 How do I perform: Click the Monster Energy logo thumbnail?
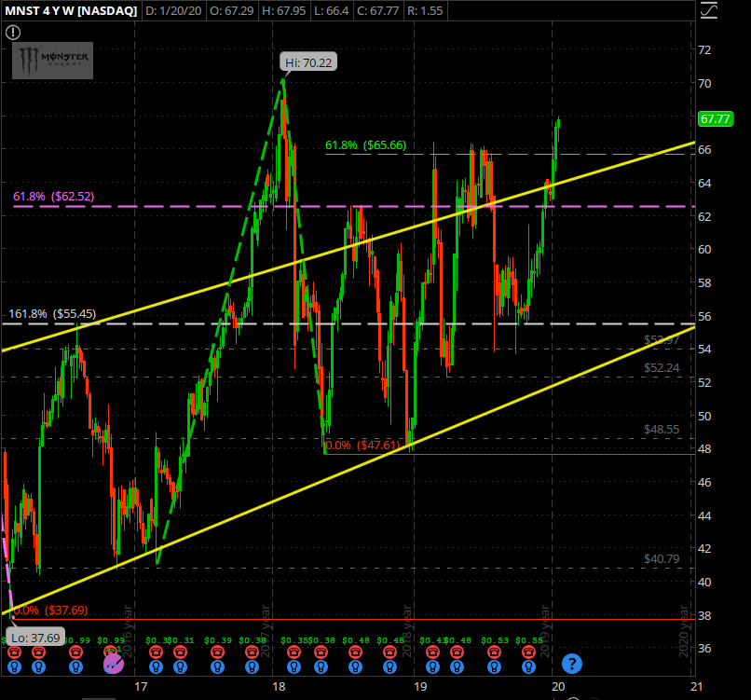[x=51, y=62]
